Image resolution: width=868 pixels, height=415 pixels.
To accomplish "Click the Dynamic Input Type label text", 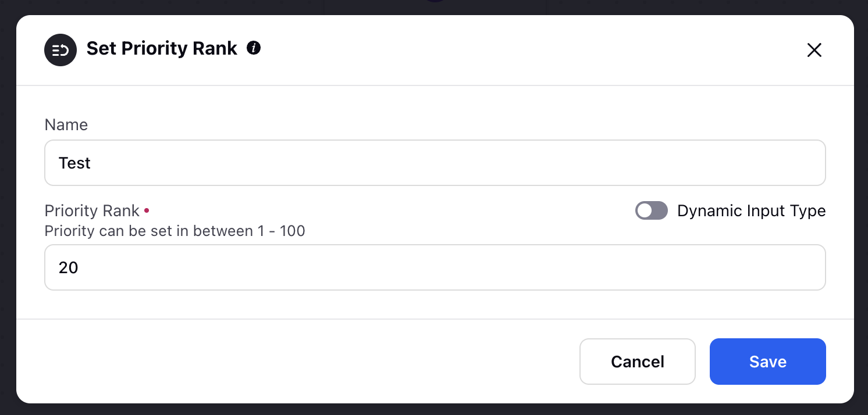I will 752,210.
